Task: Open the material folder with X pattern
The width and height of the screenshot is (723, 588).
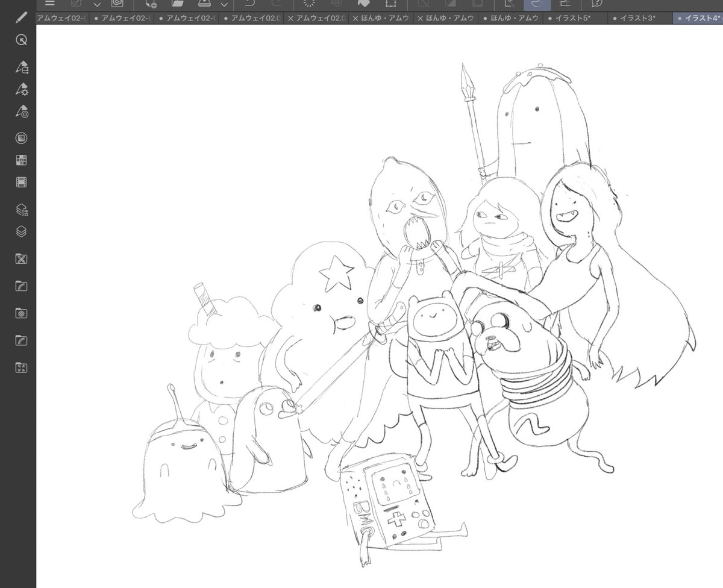Action: point(21,259)
